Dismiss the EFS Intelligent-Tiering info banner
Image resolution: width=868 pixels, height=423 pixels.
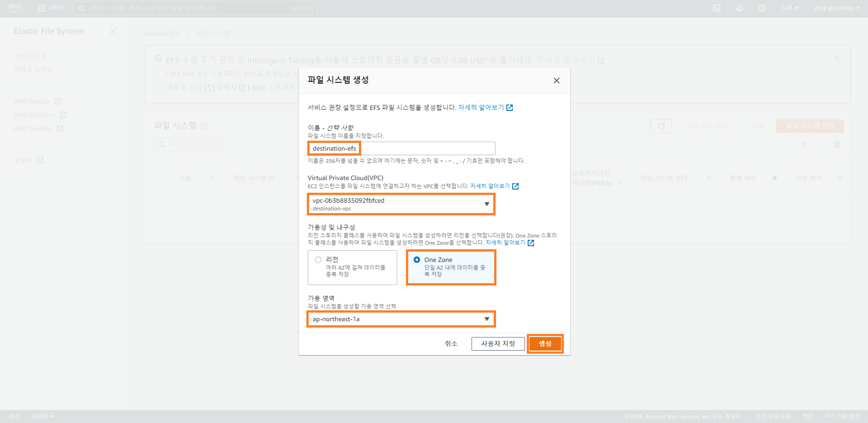tap(837, 58)
